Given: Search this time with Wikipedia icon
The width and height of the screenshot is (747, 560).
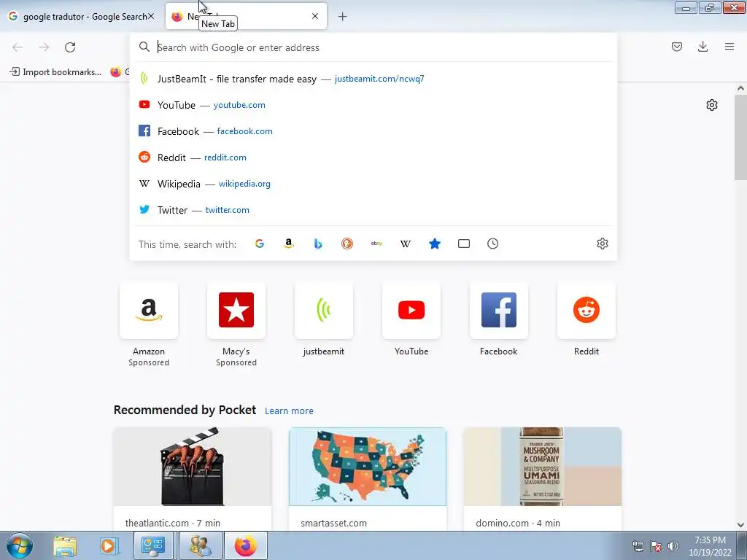Looking at the screenshot, I should pos(406,244).
